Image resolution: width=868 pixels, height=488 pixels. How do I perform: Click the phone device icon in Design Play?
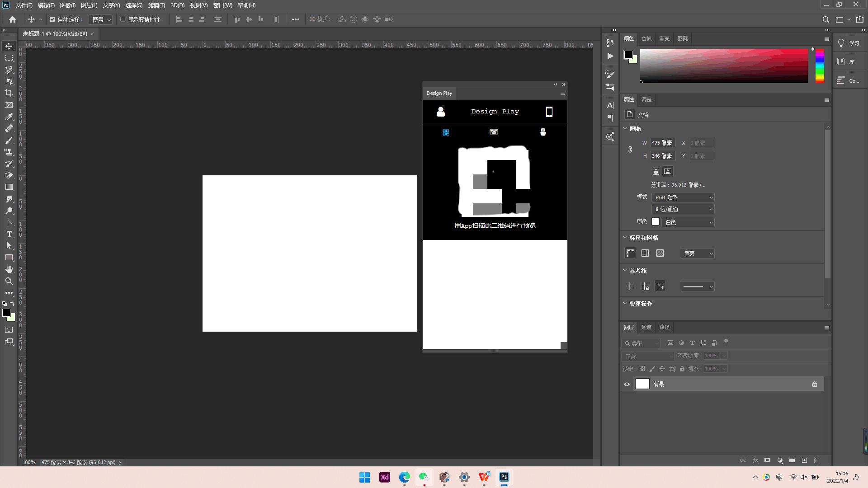(549, 112)
